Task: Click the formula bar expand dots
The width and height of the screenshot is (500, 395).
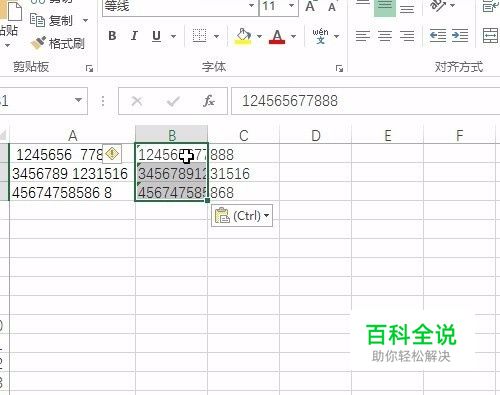Action: pyautogui.click(x=103, y=101)
